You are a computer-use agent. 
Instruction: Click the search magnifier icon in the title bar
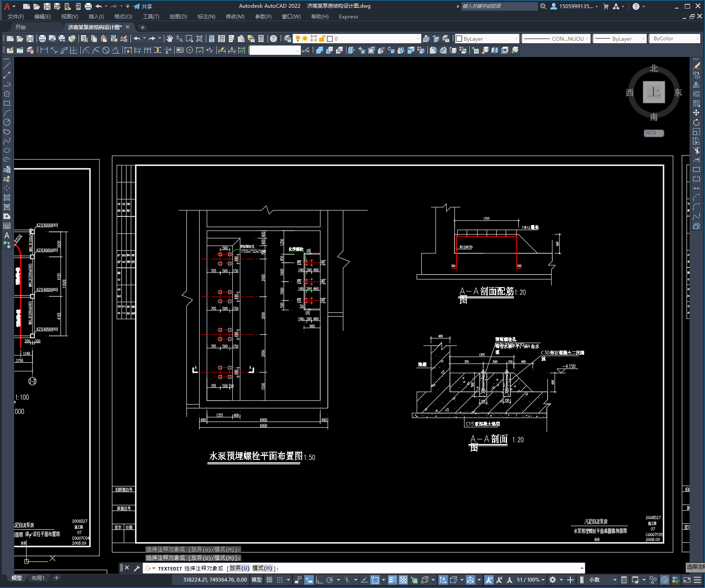(543, 6)
